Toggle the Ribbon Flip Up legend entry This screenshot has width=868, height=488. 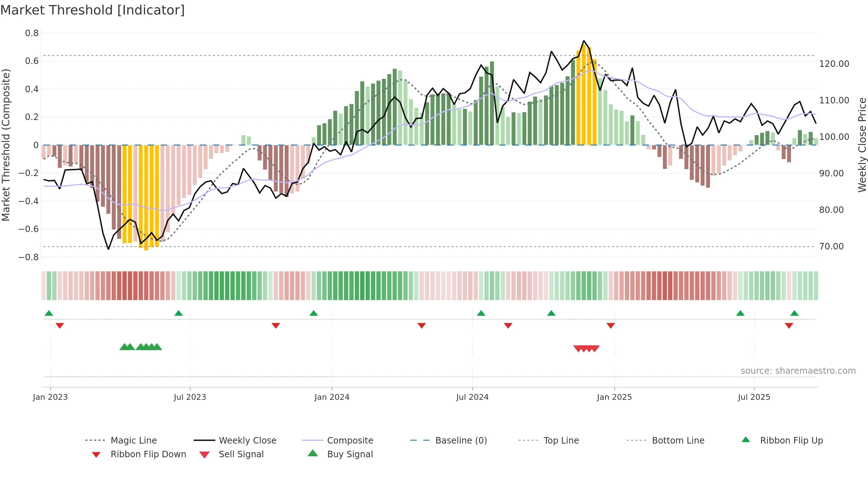(782, 440)
